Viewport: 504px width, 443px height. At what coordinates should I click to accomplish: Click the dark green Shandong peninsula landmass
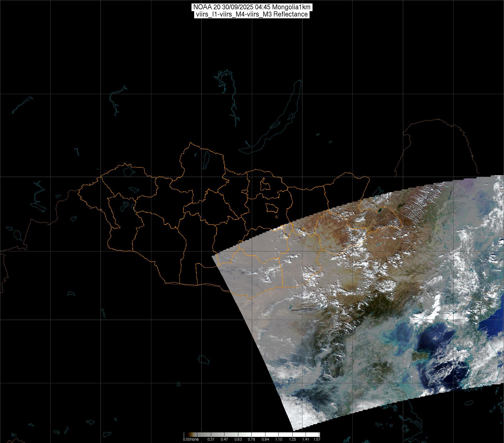419,356
